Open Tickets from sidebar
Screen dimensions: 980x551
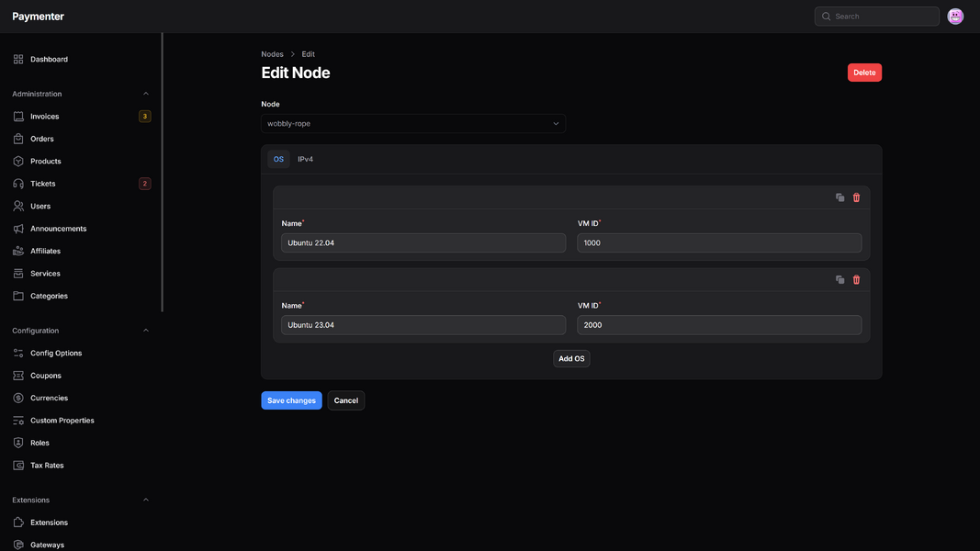click(x=81, y=184)
